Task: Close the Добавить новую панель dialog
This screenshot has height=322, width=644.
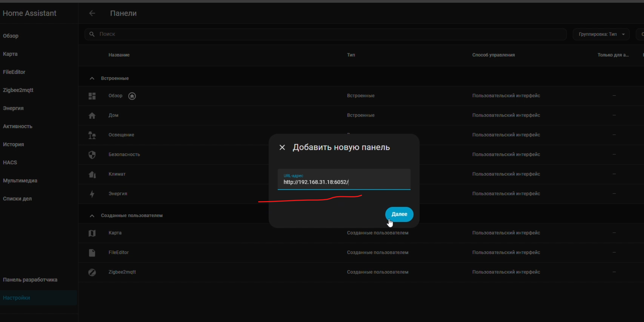Action: [282, 147]
